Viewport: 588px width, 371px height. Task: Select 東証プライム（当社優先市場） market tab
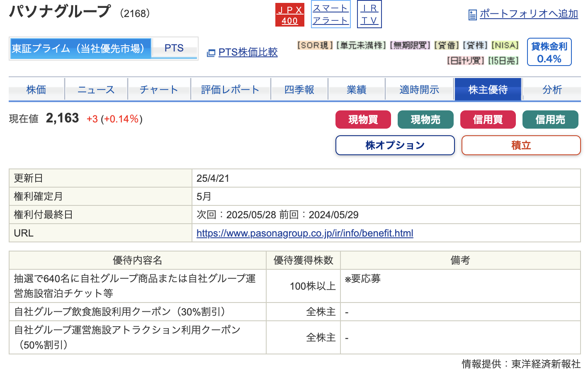click(80, 49)
